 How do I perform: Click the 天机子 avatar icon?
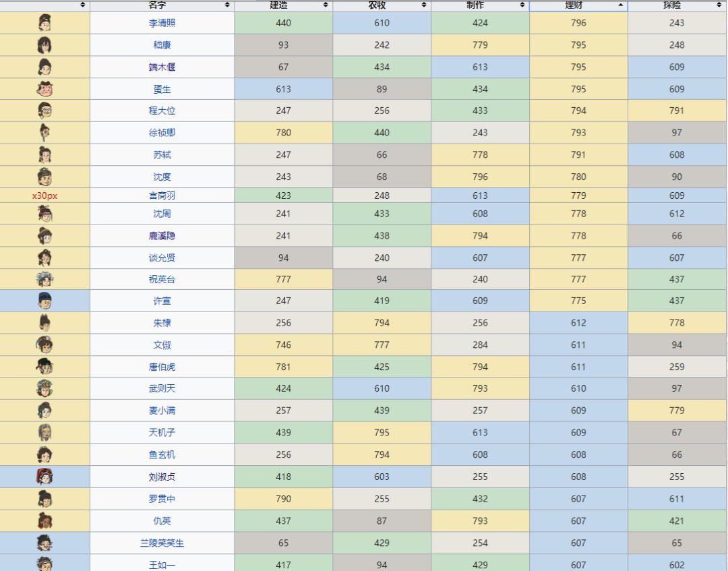[45, 432]
